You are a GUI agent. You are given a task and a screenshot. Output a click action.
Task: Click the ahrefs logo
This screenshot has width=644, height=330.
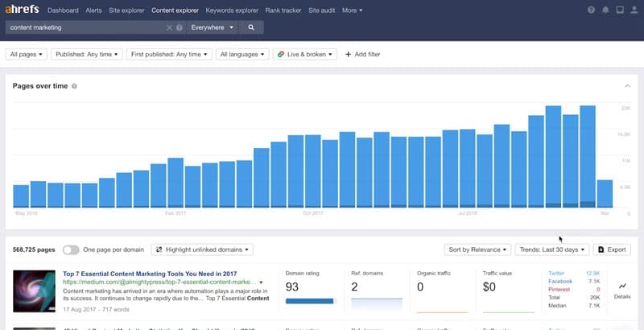pos(23,10)
